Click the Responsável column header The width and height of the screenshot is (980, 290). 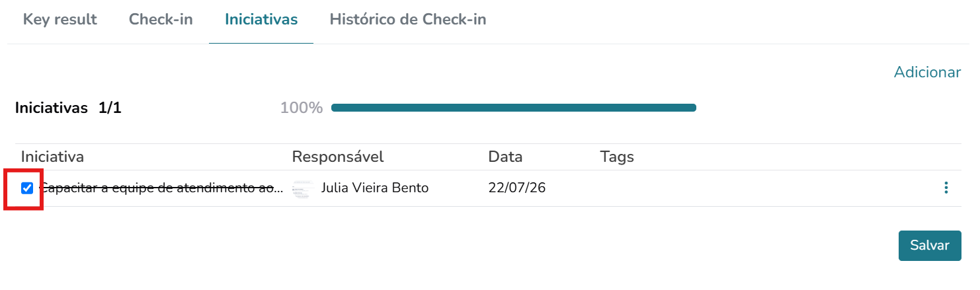coord(338,157)
